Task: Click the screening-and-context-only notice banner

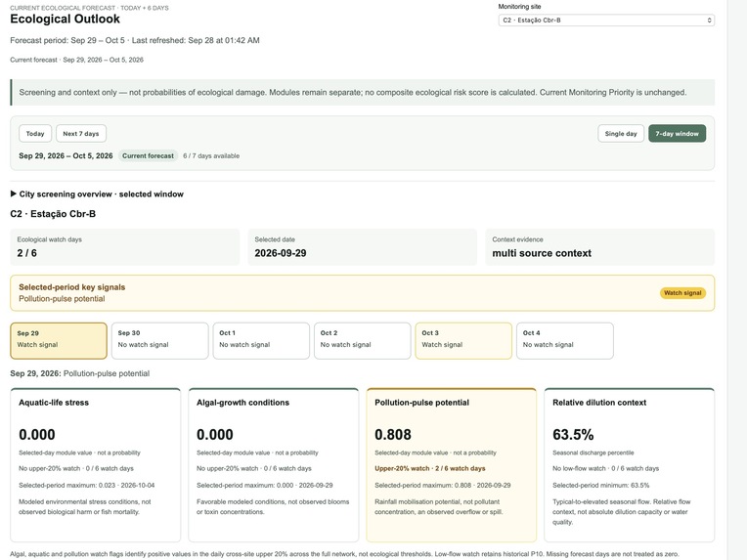Action: (x=363, y=93)
